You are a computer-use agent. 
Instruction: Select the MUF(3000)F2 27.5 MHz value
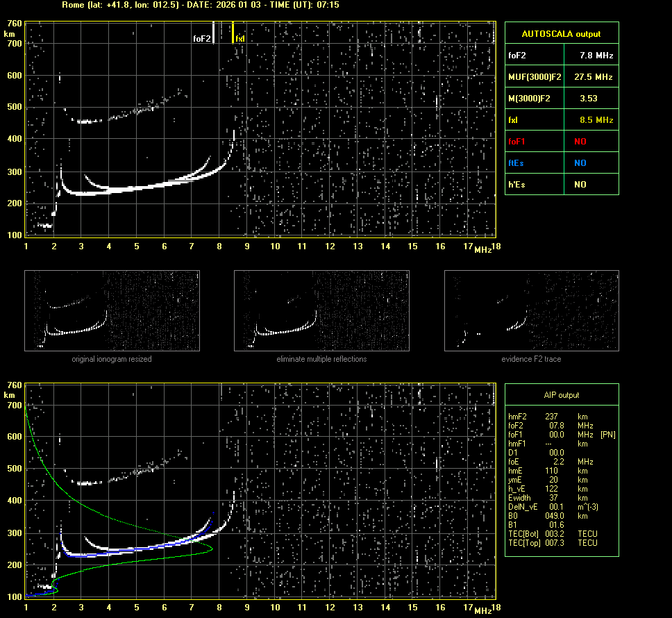pos(596,76)
